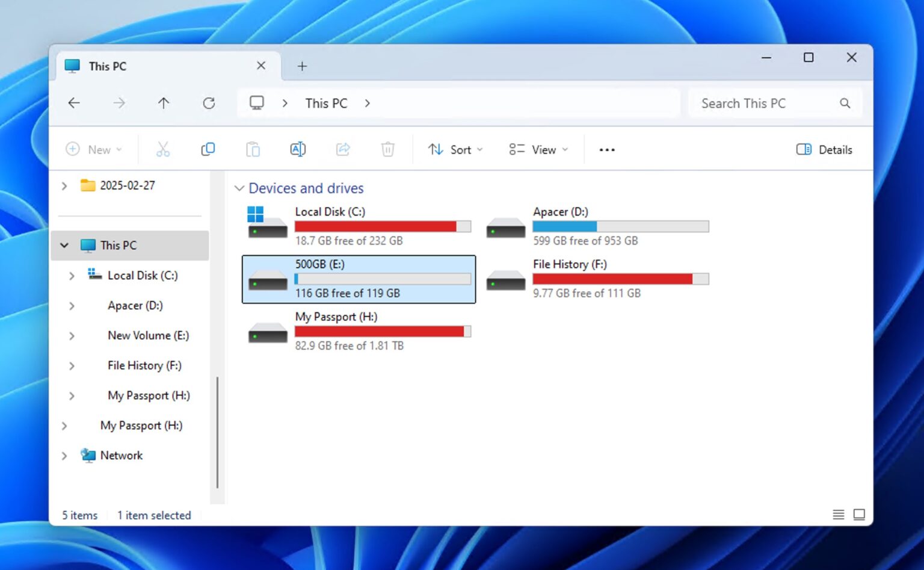
Task: Toggle the Details pane
Action: coord(824,149)
